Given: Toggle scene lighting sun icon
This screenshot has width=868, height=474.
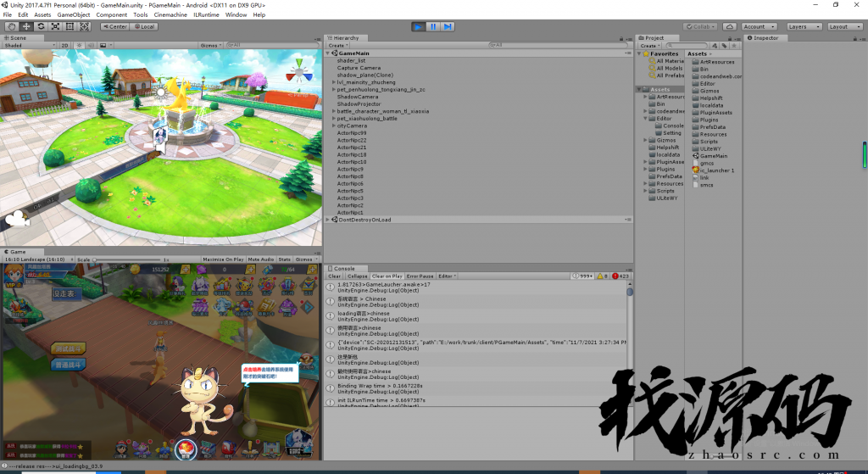Looking at the screenshot, I should 79,46.
